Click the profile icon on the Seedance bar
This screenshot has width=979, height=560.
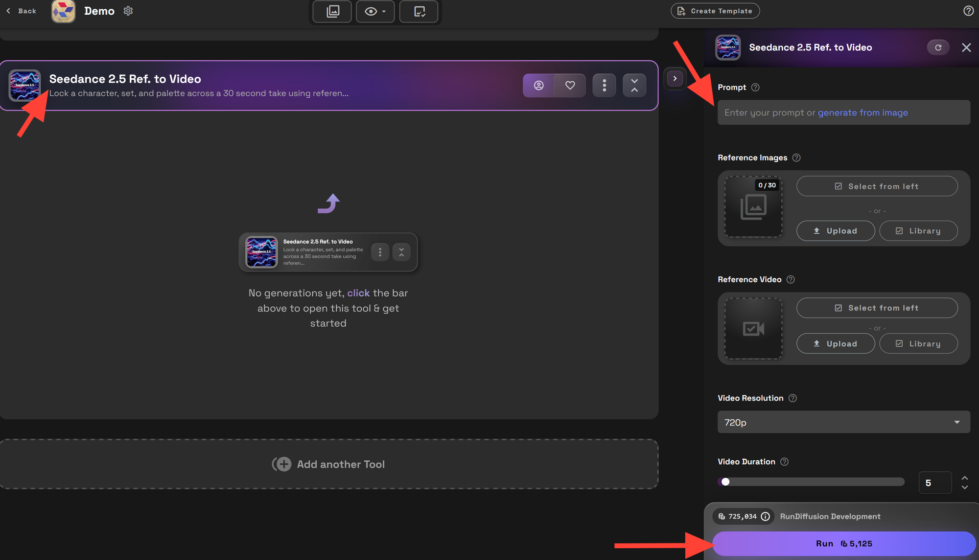[538, 86]
